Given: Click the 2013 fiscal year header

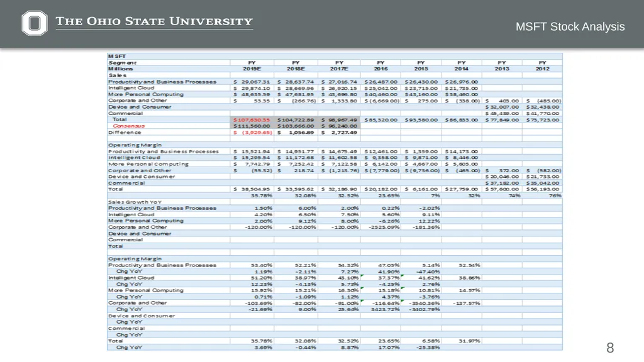Looking at the screenshot, I should (502, 69).
